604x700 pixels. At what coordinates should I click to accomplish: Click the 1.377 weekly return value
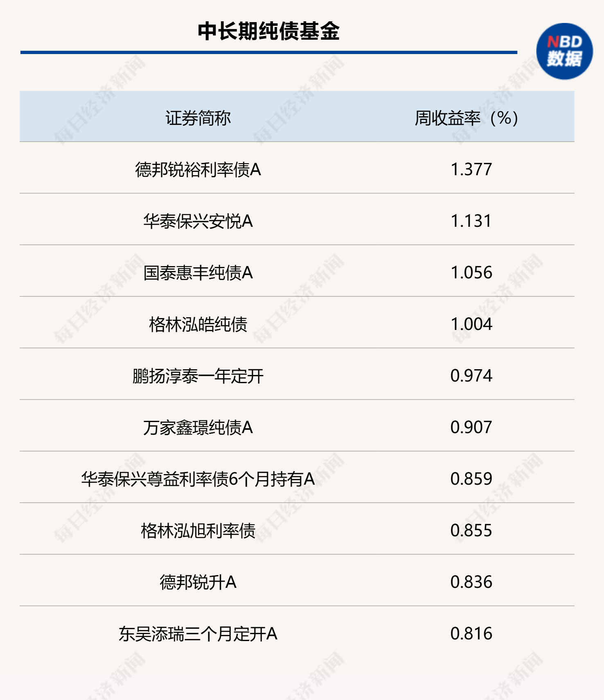coord(471,169)
